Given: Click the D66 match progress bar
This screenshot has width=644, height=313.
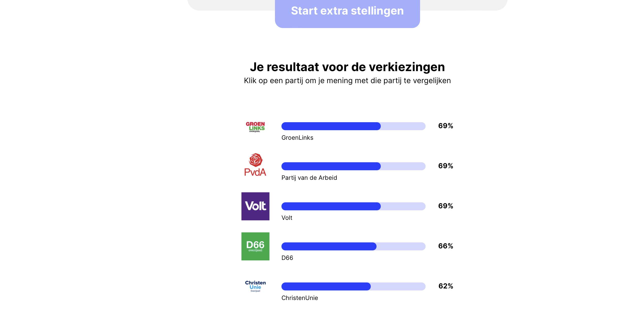Looking at the screenshot, I should [x=353, y=246].
